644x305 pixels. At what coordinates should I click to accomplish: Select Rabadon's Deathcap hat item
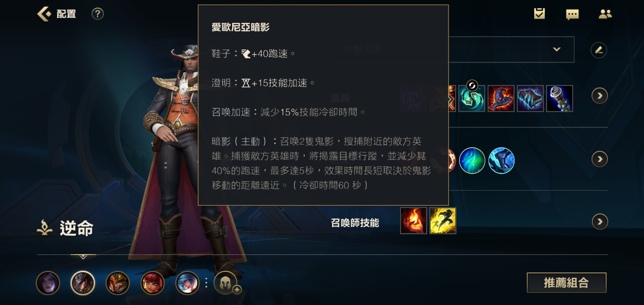pos(501,99)
